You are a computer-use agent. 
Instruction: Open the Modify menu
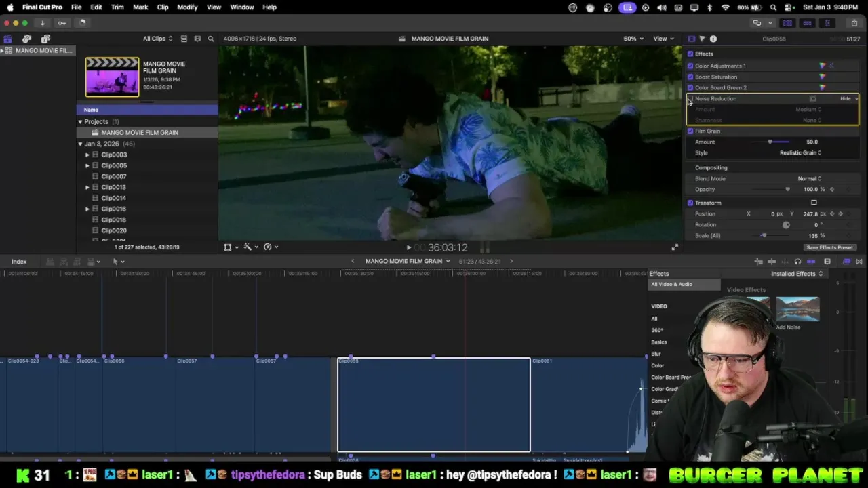point(187,7)
